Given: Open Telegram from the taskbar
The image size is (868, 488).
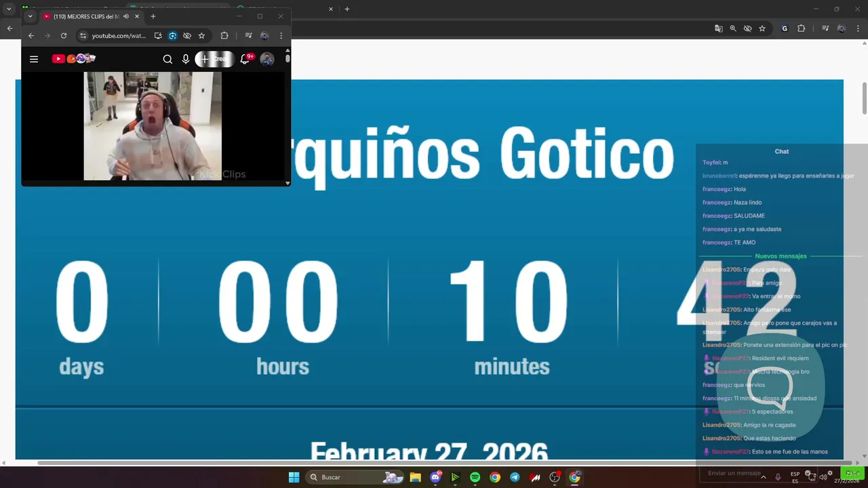Looking at the screenshot, I should click(x=515, y=477).
